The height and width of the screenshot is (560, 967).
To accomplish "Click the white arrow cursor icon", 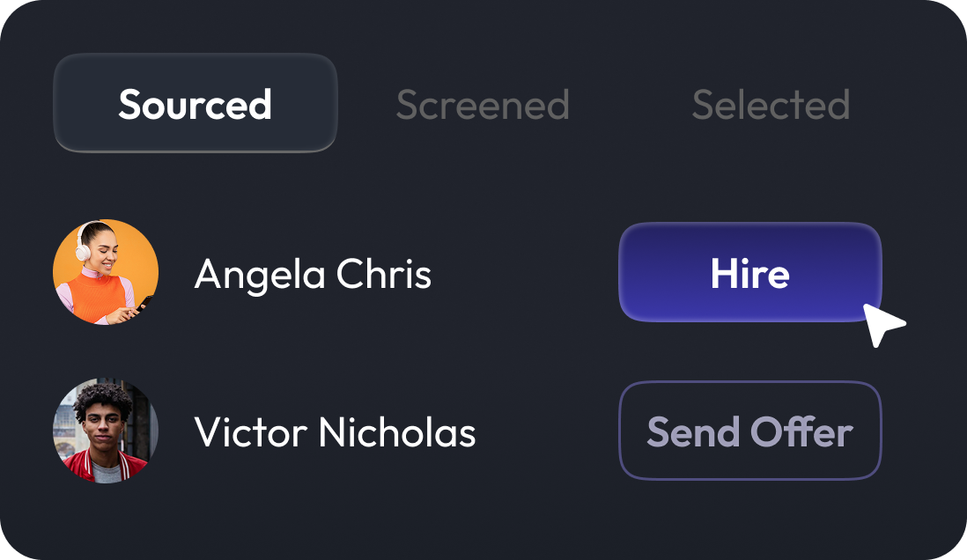I will click(881, 324).
